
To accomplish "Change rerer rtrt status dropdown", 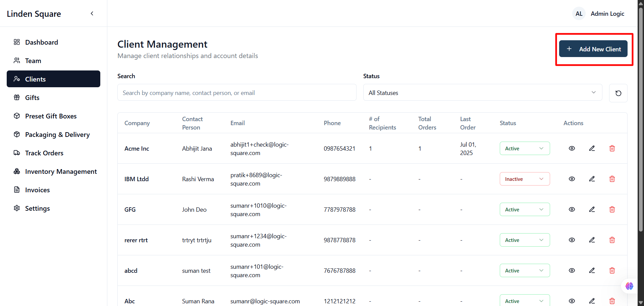I will 525,240.
